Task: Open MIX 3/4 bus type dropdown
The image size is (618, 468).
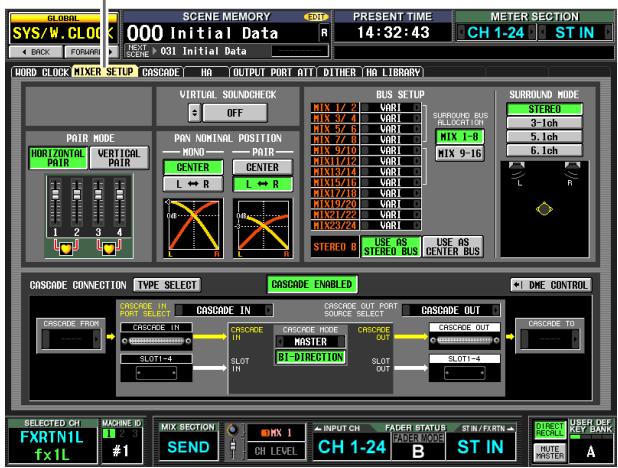Action: click(x=391, y=118)
